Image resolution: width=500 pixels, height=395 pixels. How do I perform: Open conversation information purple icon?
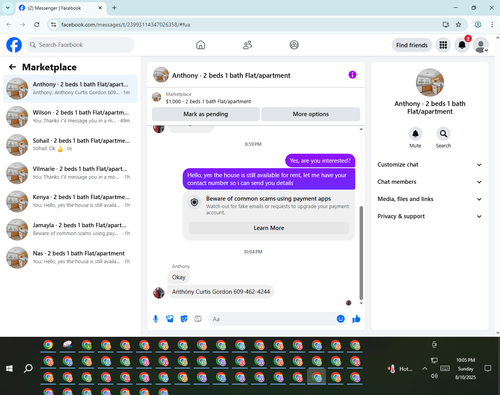click(x=352, y=75)
